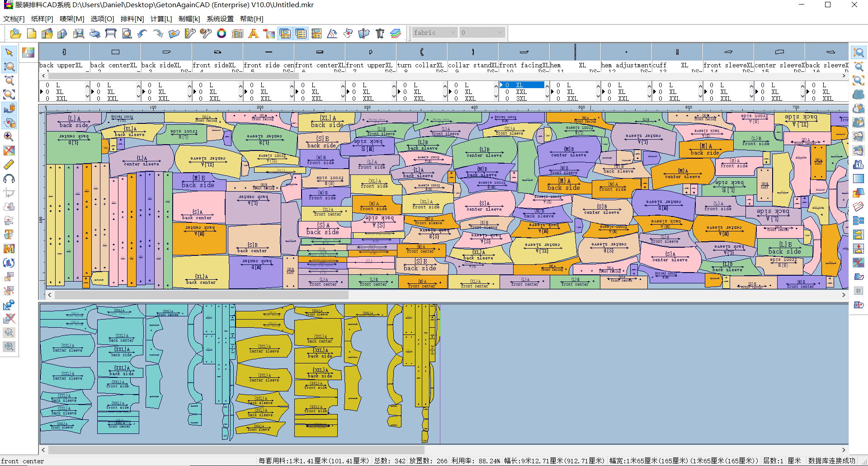Click down arrow of back upperXL size list
The width and height of the screenshot is (868, 466).
point(87,96)
